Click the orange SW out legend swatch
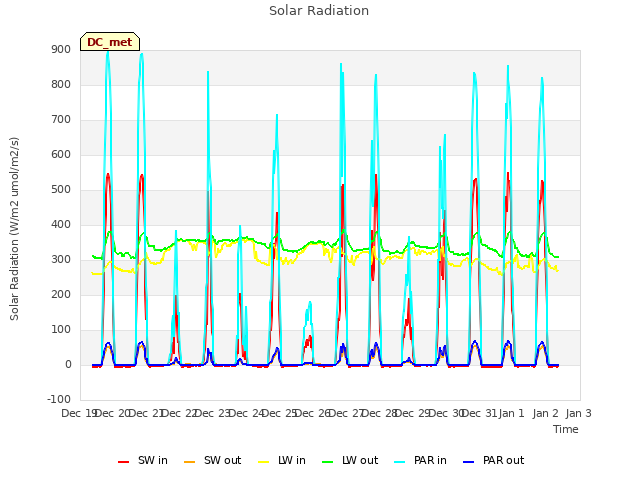Viewport: 640px width, 480px height. click(189, 462)
